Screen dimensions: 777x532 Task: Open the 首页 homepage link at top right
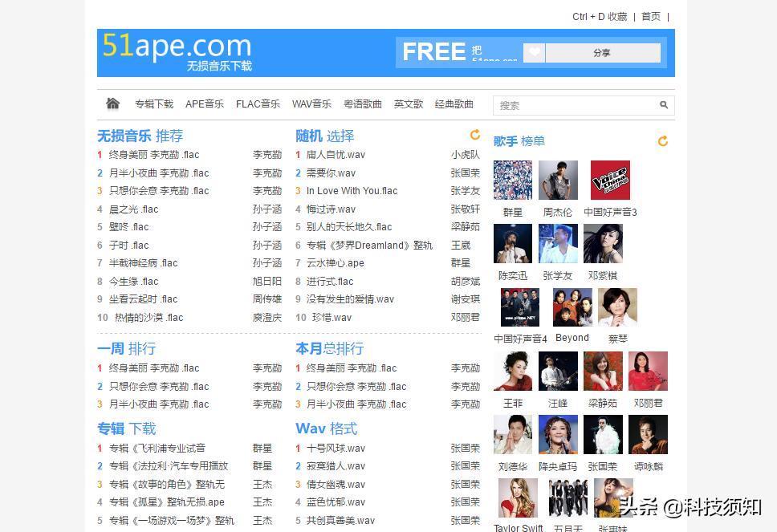point(651,16)
